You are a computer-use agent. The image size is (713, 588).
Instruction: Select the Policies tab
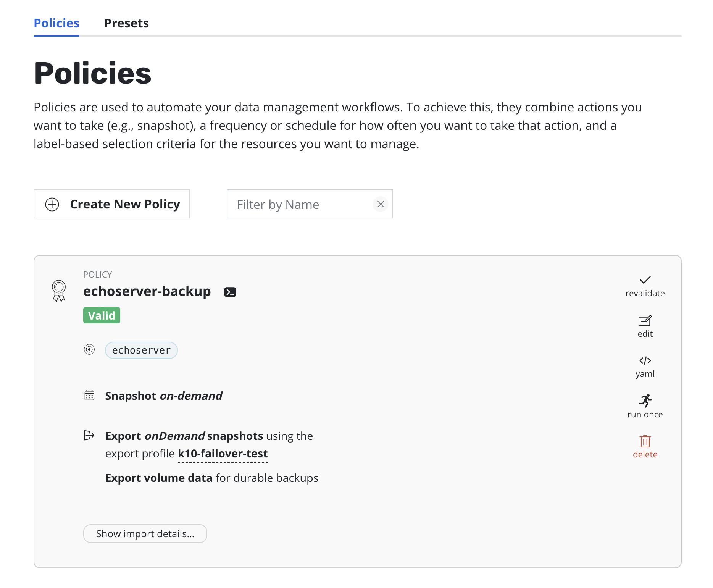(56, 23)
